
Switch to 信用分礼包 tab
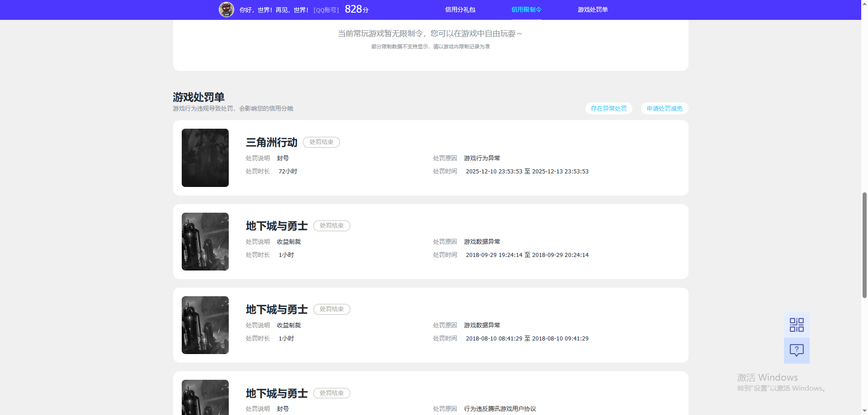pyautogui.click(x=460, y=9)
